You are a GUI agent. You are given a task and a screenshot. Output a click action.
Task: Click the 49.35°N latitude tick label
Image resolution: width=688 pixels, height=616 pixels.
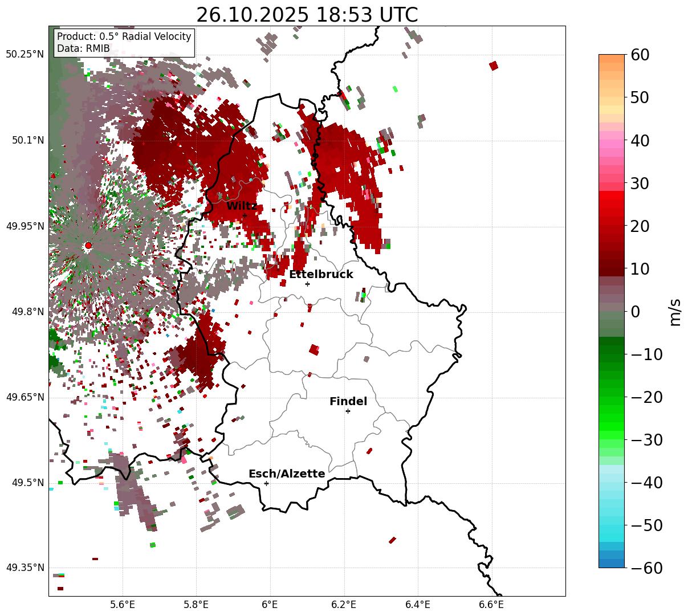[x=25, y=568]
